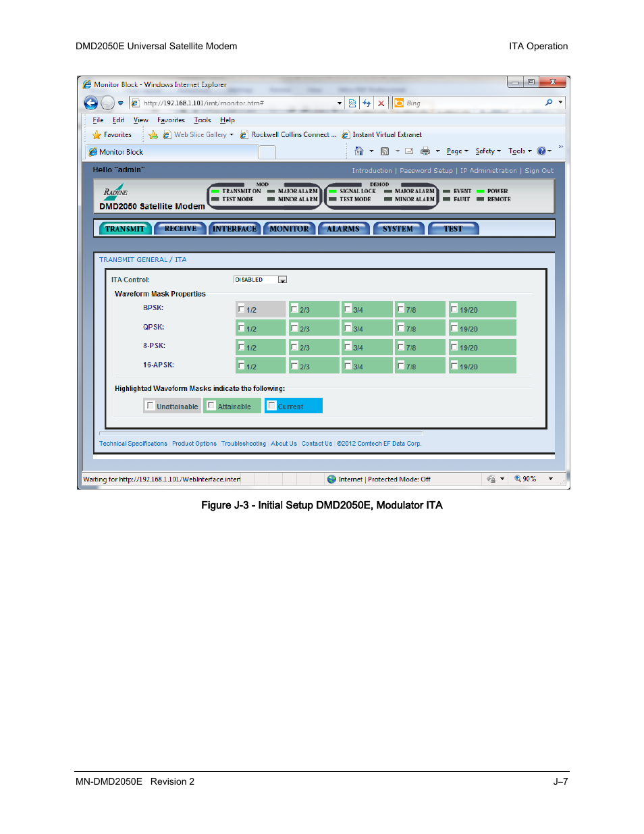This screenshot has height=834, width=644.
Task: Click the Introduction link
Action: pyautogui.click(x=372, y=171)
